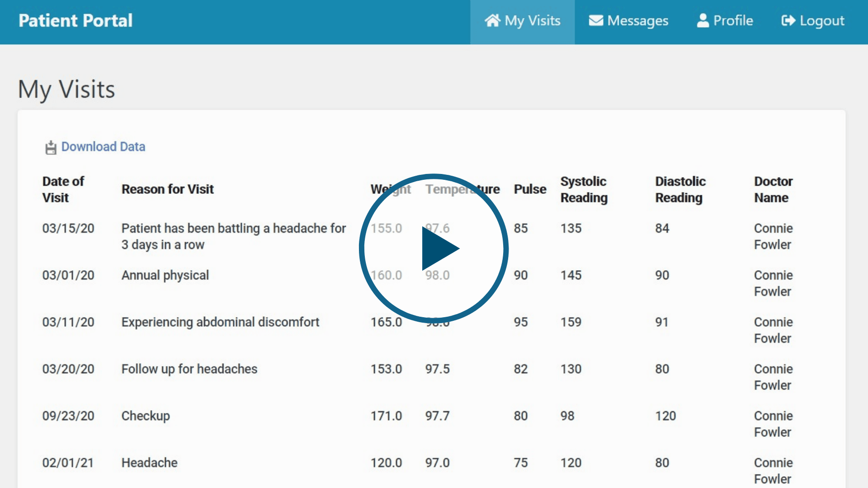Click the Date of Visit column header
Image resolution: width=868 pixels, height=488 pixels.
63,189
